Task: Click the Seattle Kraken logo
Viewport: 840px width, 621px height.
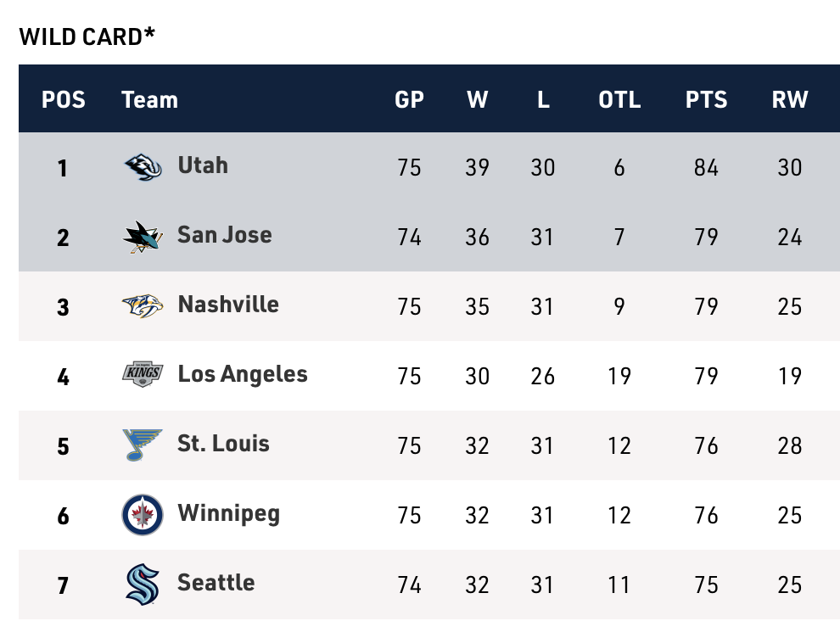Action: [x=142, y=584]
